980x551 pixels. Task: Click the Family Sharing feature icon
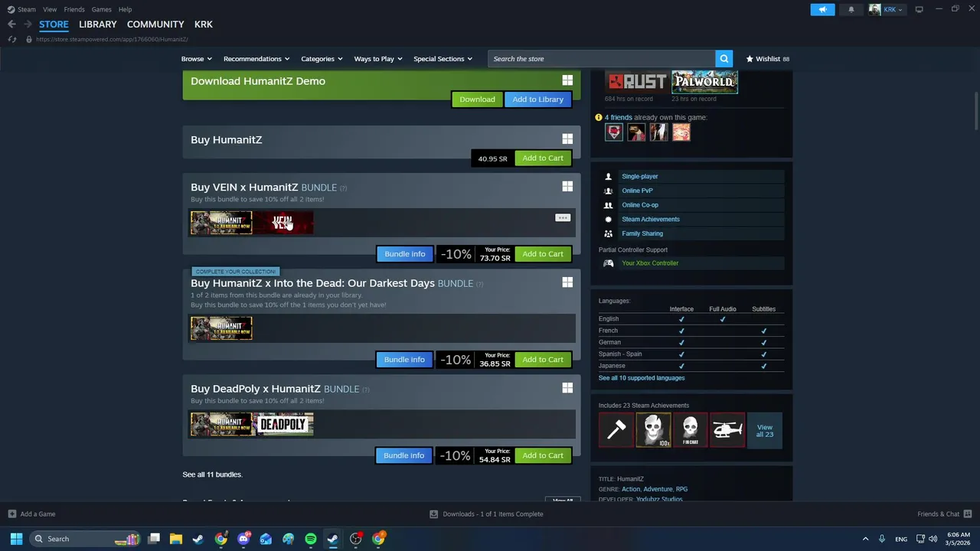pos(609,233)
